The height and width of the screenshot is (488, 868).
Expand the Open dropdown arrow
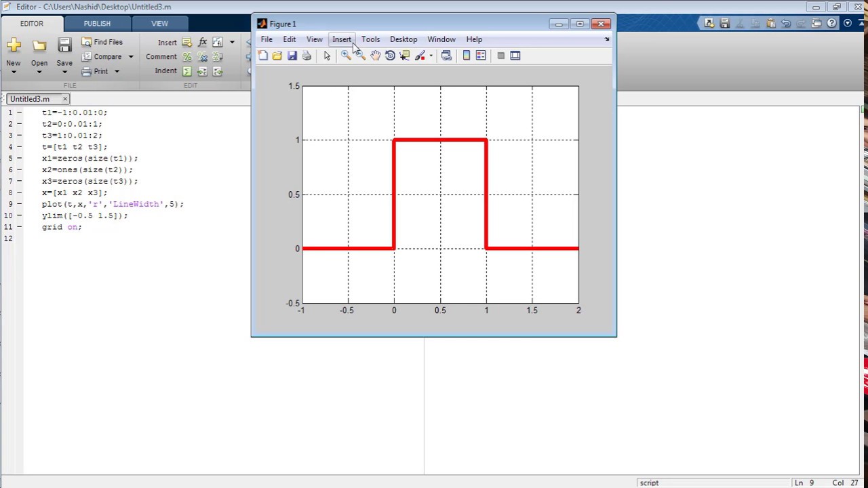(39, 72)
